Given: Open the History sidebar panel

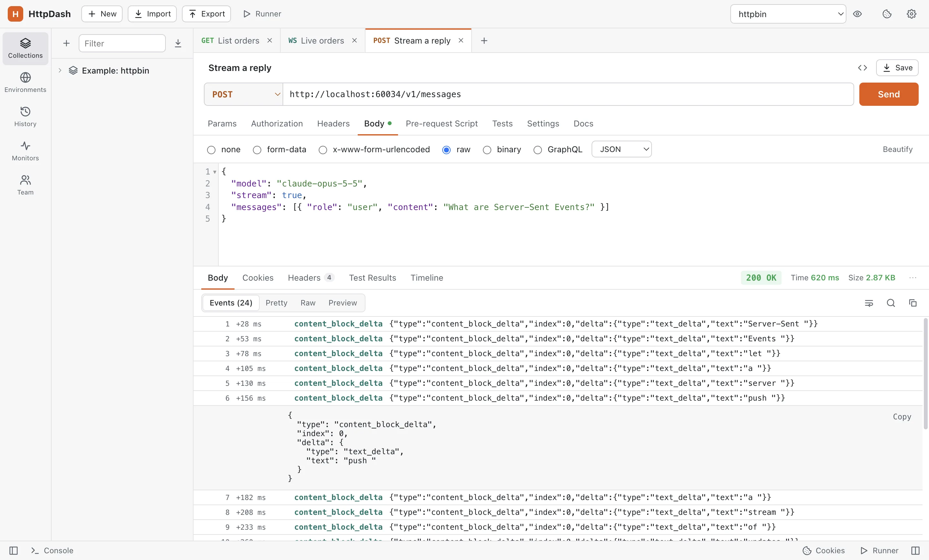Looking at the screenshot, I should click(x=25, y=117).
